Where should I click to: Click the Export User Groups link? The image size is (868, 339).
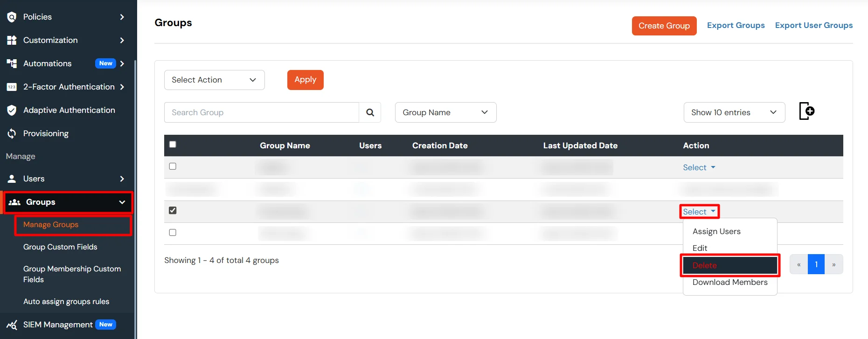pyautogui.click(x=813, y=25)
